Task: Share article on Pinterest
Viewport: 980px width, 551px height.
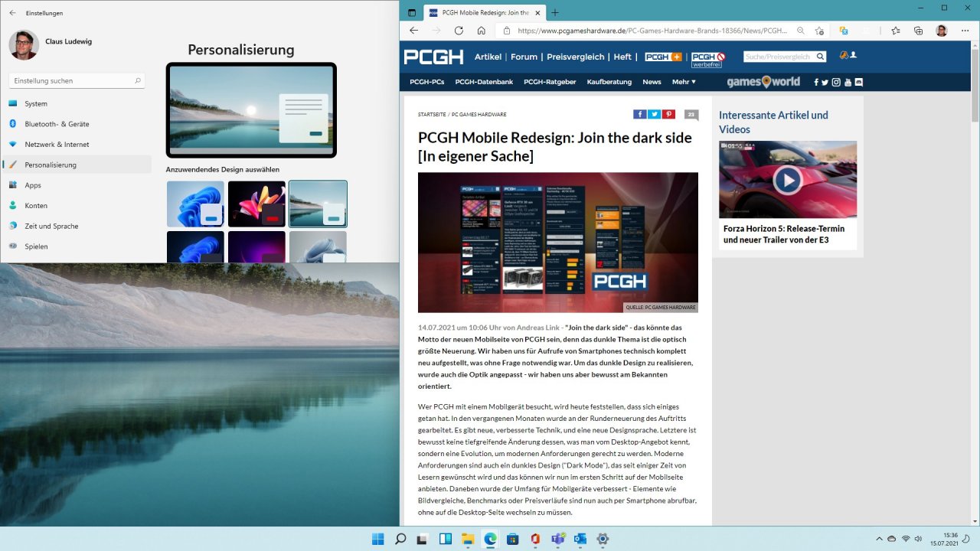Action: pos(669,114)
